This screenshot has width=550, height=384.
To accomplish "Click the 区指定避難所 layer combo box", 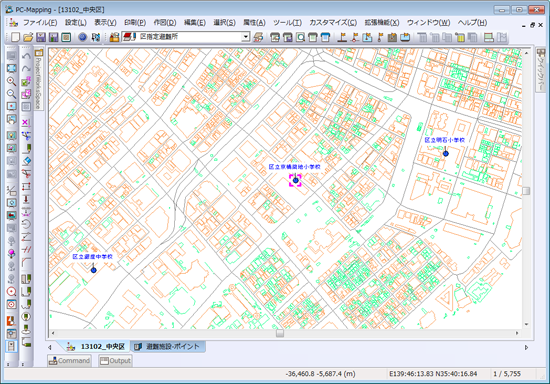I will [186, 36].
